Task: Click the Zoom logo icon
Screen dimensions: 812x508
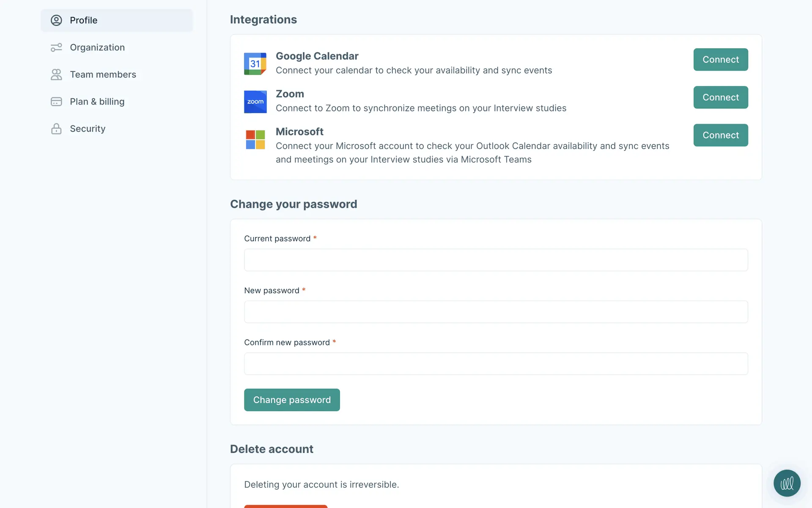Action: click(255, 102)
